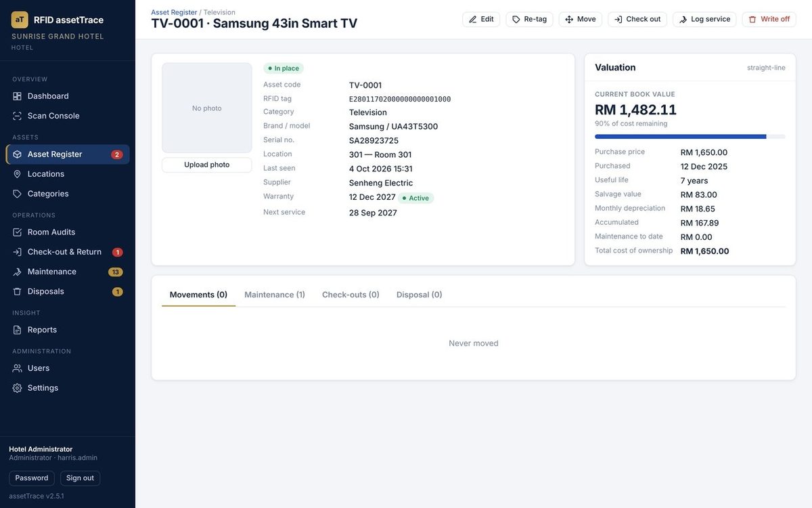The image size is (812, 508).
Task: Click the Upload photo button
Action: 207,165
